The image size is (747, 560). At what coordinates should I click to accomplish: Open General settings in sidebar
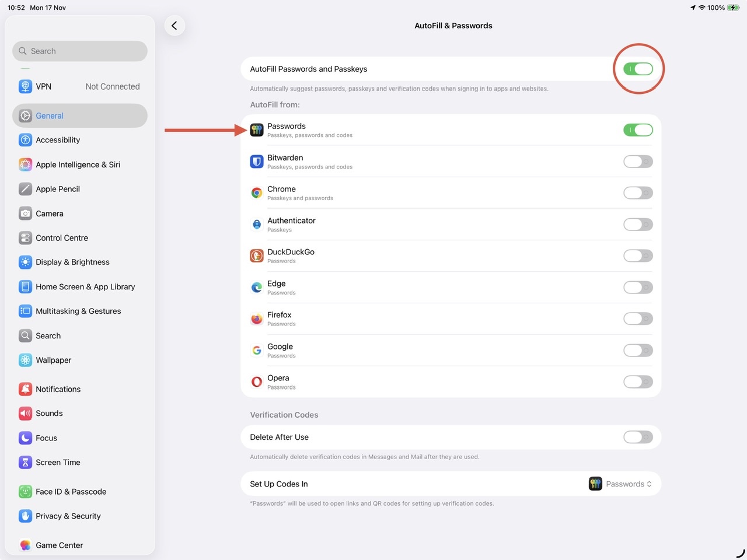point(80,116)
